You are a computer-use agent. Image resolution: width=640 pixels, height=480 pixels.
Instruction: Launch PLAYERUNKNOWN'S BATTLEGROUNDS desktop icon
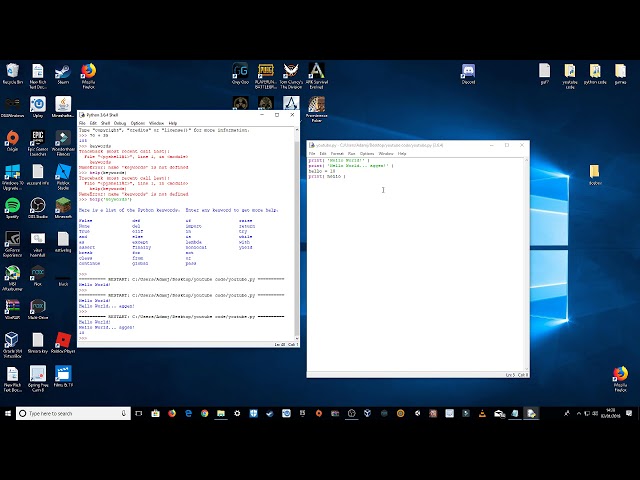(266, 76)
